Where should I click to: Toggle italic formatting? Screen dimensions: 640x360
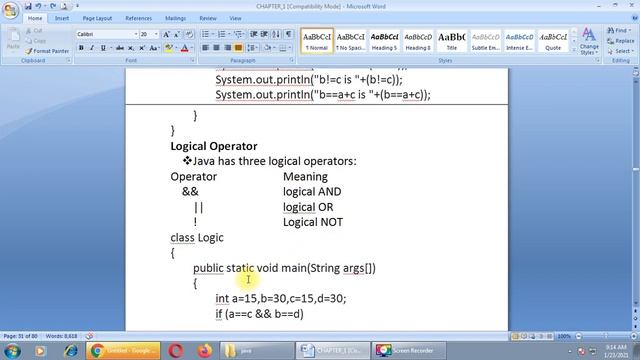tap(92, 48)
